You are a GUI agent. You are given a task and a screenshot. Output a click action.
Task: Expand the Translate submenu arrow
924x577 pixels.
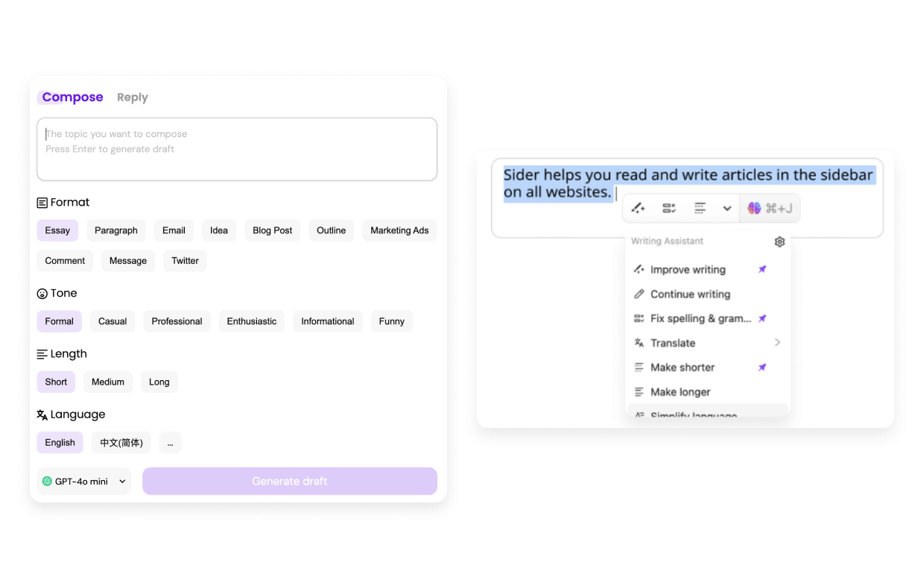(777, 342)
